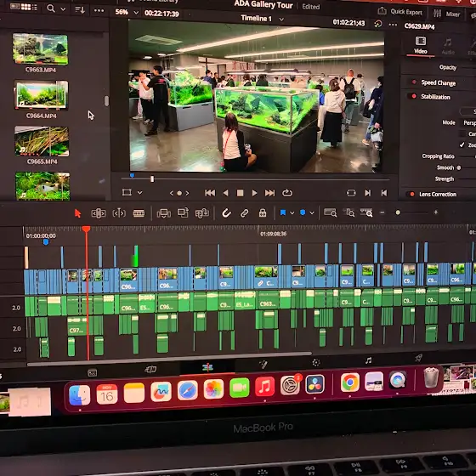Viewport: 476px width, 476px height.
Task: Open the media pool sort order menu
Action: click(x=80, y=9)
